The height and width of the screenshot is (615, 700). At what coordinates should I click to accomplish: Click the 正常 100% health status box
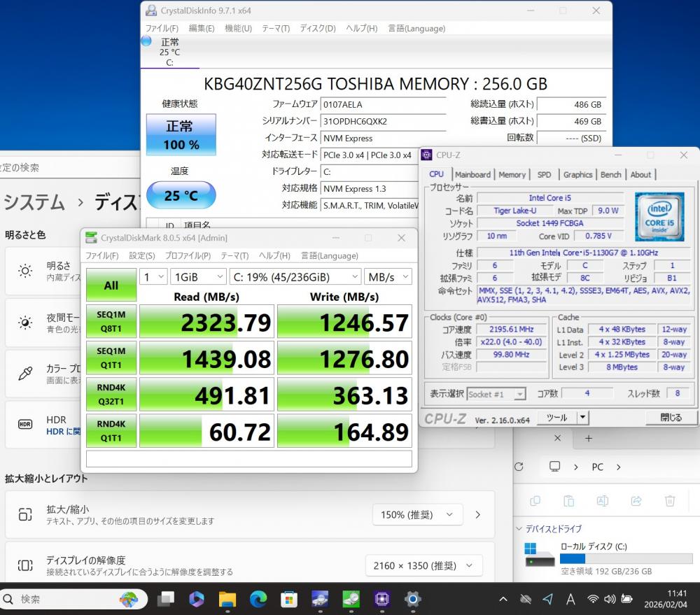click(x=181, y=135)
